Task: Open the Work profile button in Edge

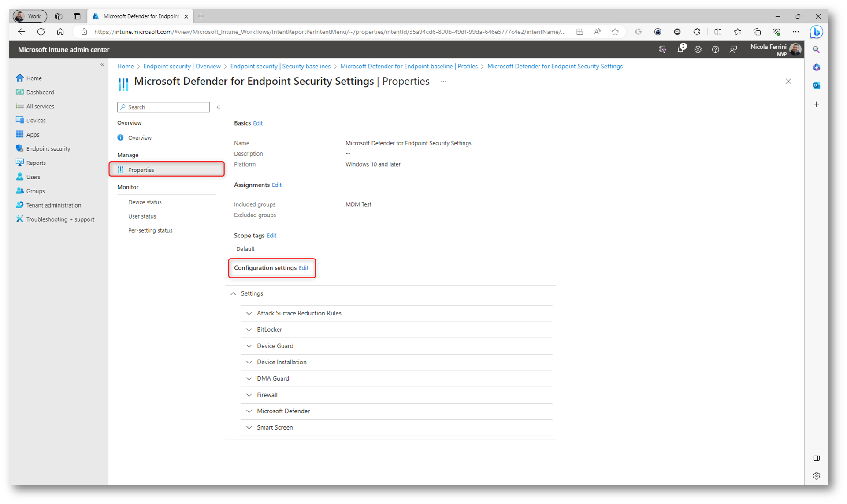Action: tap(29, 16)
